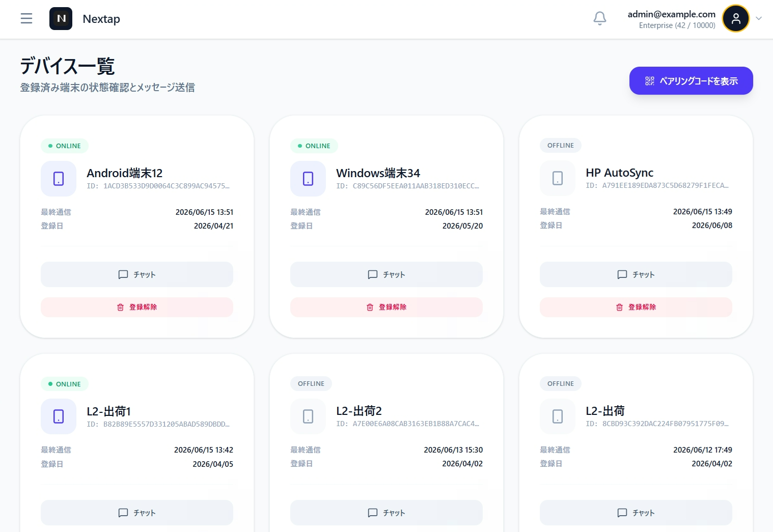This screenshot has height=532, width=773.
Task: Unregister HP AutoSync with 登録解除
Action: tap(636, 307)
